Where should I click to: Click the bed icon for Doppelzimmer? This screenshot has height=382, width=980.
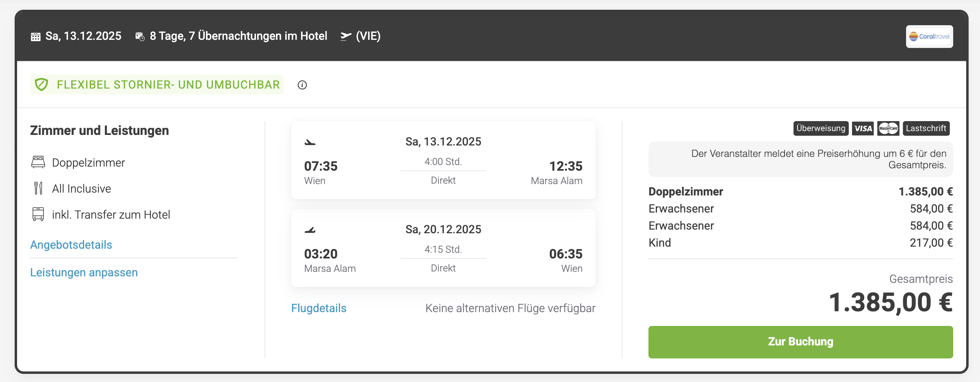38,162
